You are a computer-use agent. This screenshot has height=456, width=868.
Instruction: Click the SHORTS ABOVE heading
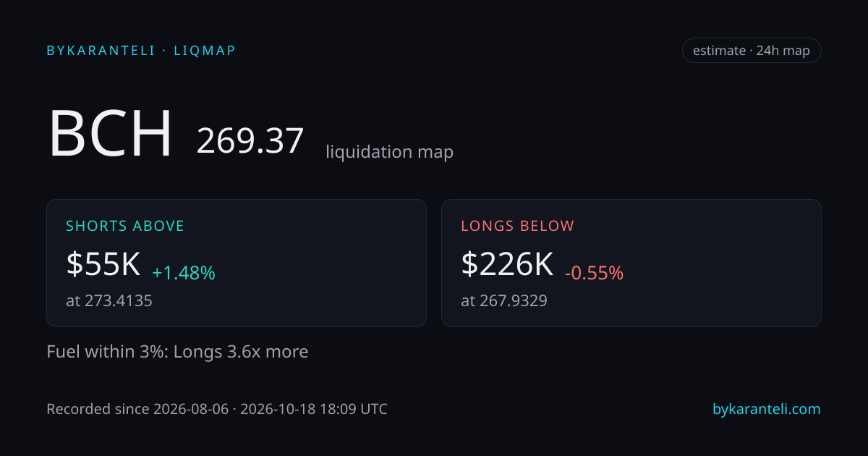pos(125,226)
